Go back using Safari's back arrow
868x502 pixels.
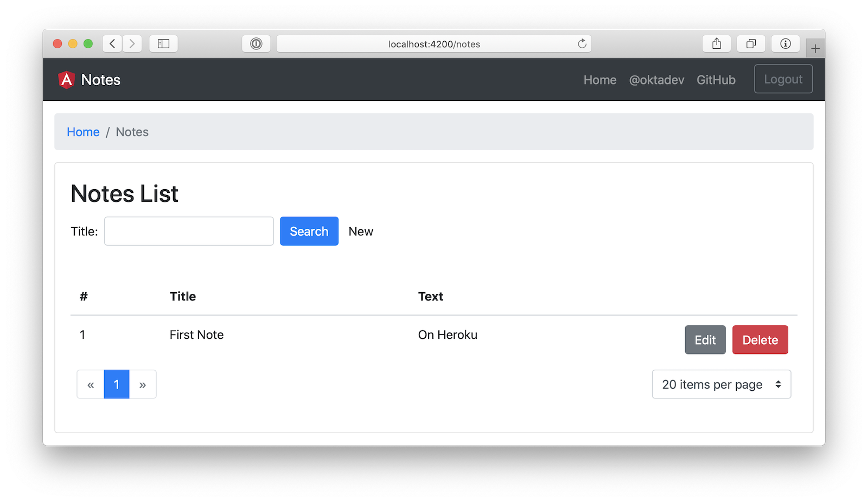[x=112, y=44]
